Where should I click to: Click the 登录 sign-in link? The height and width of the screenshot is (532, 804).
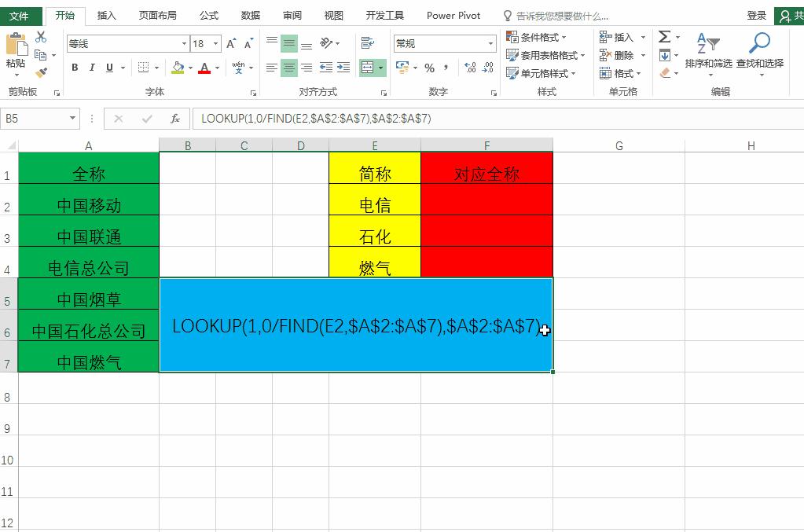(756, 16)
